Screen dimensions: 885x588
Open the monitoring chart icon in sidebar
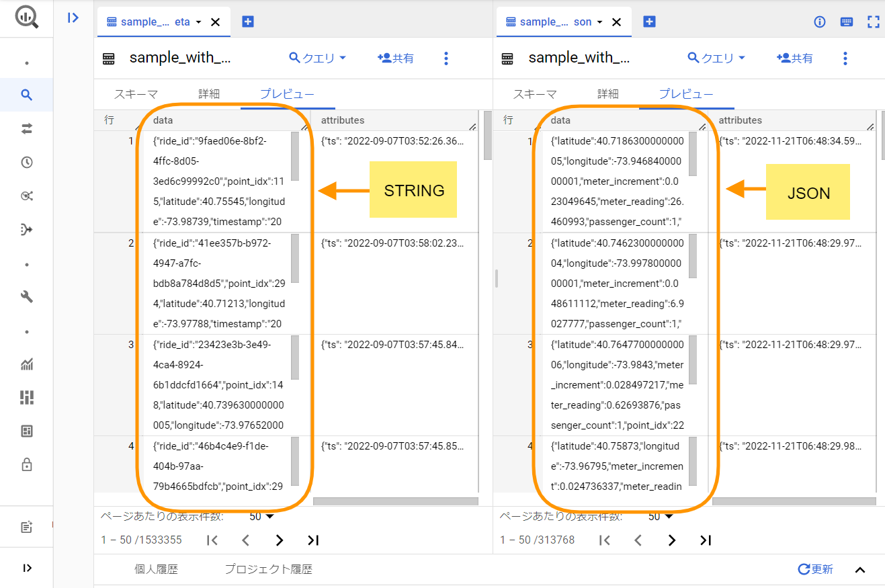pyautogui.click(x=27, y=364)
